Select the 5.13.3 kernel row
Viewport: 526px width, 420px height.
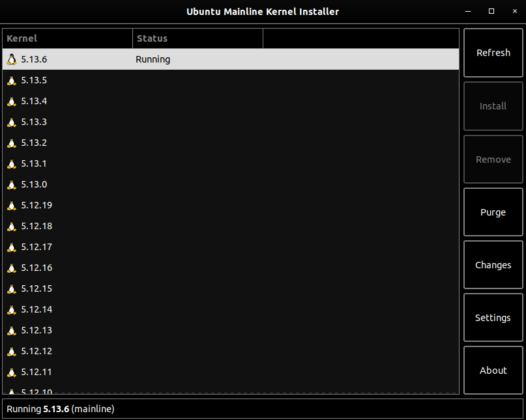231,122
